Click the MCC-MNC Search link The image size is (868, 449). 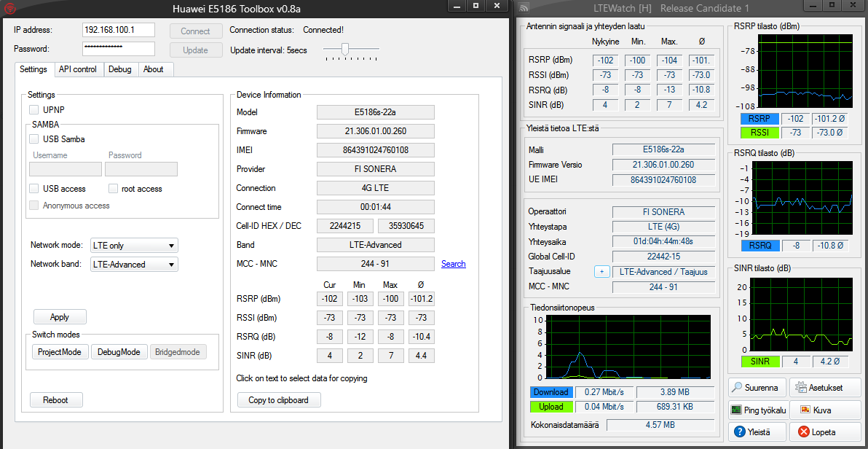click(453, 264)
